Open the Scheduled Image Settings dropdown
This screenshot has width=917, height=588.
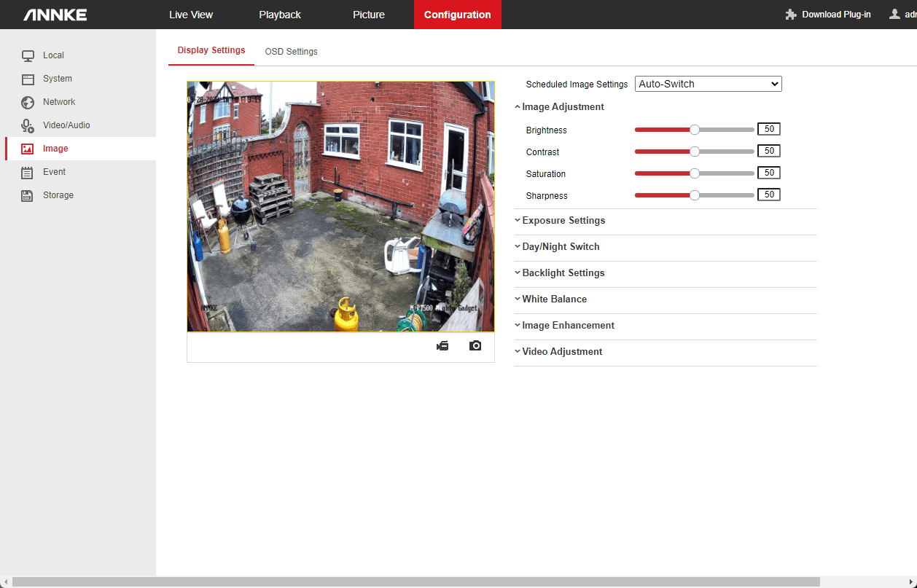(708, 84)
